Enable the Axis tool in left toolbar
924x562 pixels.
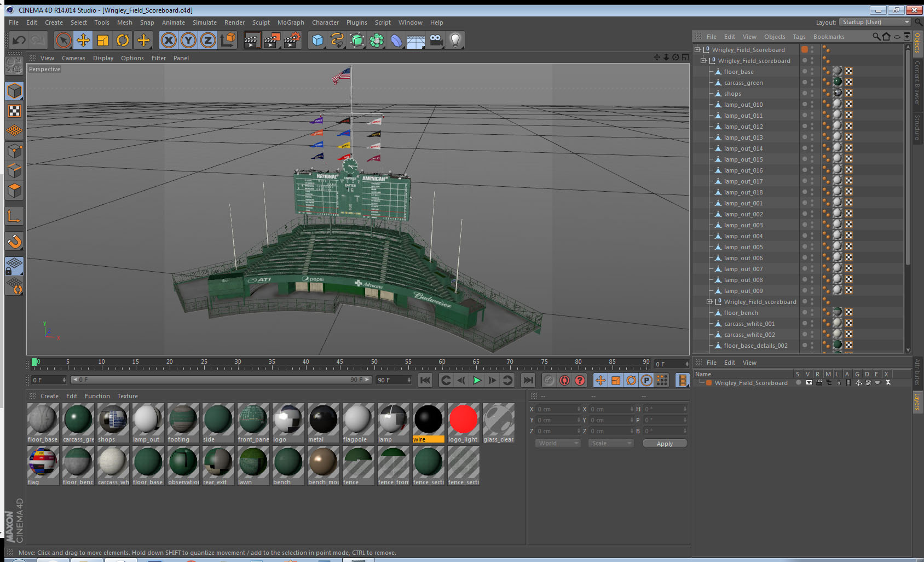coord(14,216)
